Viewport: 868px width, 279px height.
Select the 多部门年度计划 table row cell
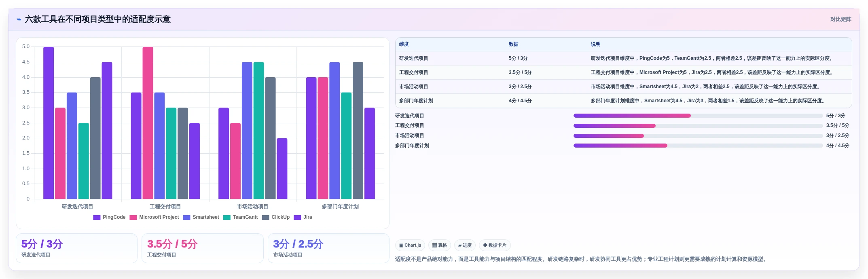pyautogui.click(x=416, y=101)
